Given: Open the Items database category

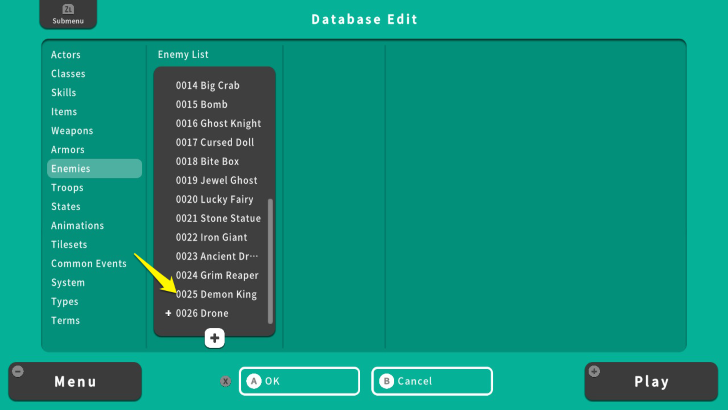Looking at the screenshot, I should click(x=64, y=112).
